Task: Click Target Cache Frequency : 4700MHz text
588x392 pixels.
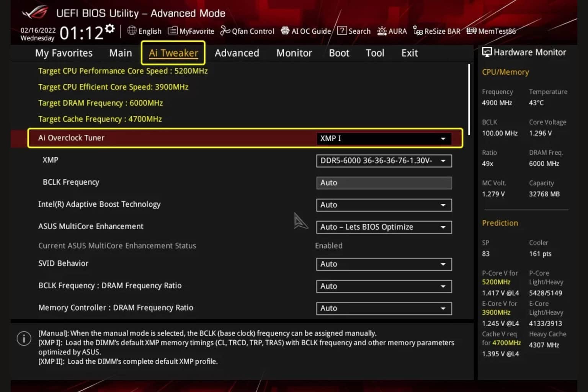Action: coord(100,119)
